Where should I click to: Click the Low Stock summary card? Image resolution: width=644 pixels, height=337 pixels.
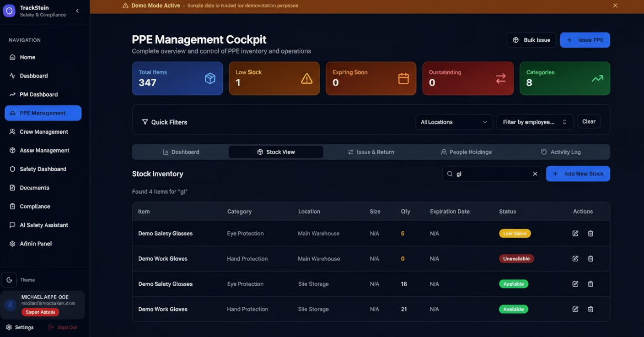point(274,78)
